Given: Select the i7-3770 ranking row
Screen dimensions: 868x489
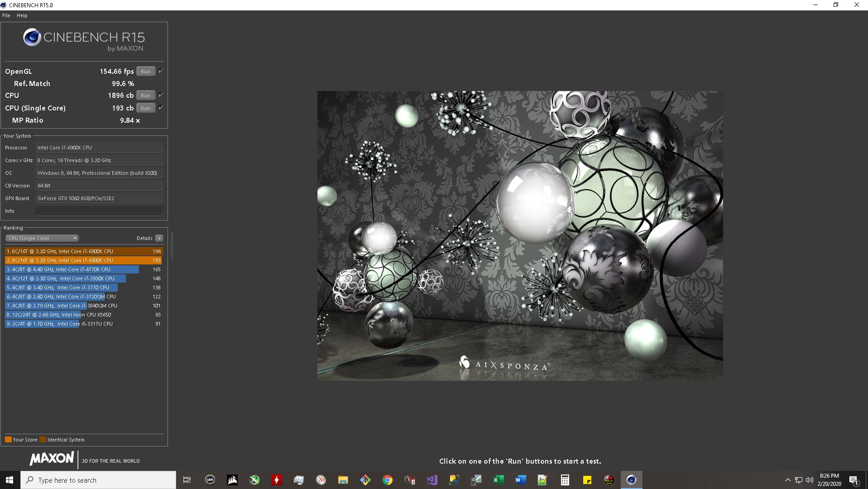Looking at the screenshot, I should tap(84, 288).
